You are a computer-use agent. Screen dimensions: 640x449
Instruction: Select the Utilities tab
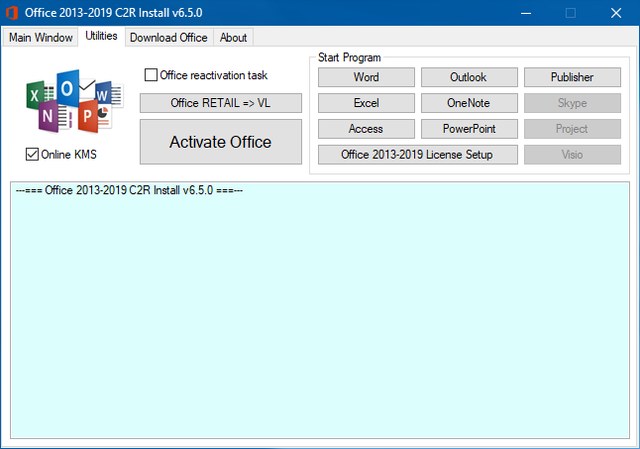click(101, 36)
